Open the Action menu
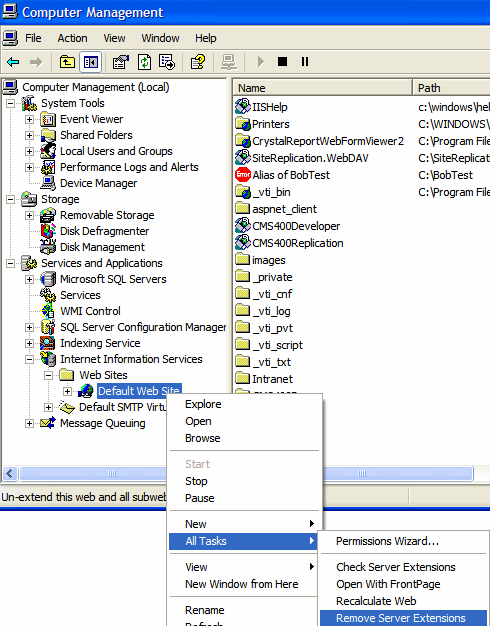 [x=72, y=38]
